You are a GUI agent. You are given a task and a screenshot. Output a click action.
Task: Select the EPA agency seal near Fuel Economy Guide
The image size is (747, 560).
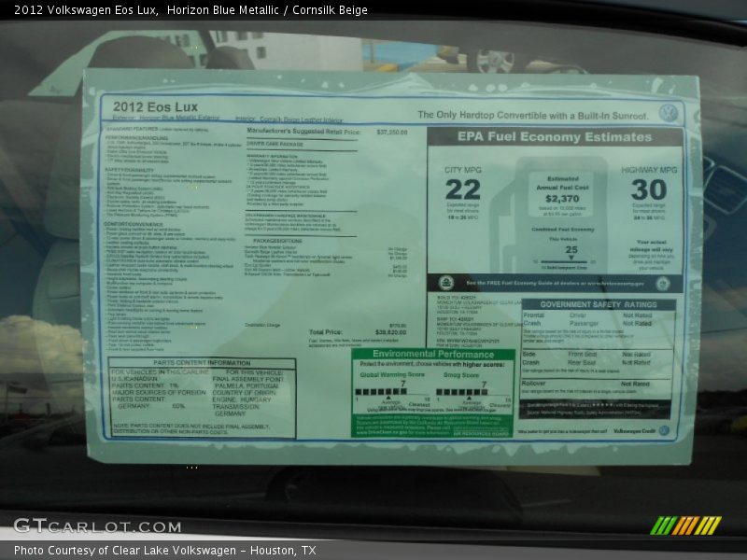[446, 283]
